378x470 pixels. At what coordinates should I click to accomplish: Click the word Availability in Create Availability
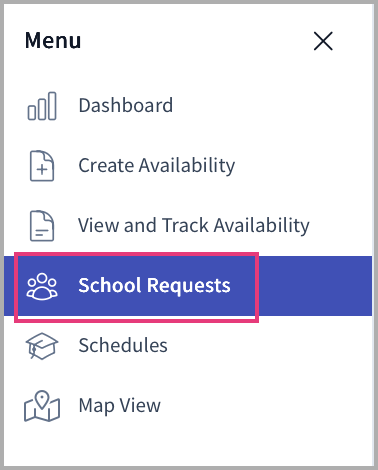[187, 166]
